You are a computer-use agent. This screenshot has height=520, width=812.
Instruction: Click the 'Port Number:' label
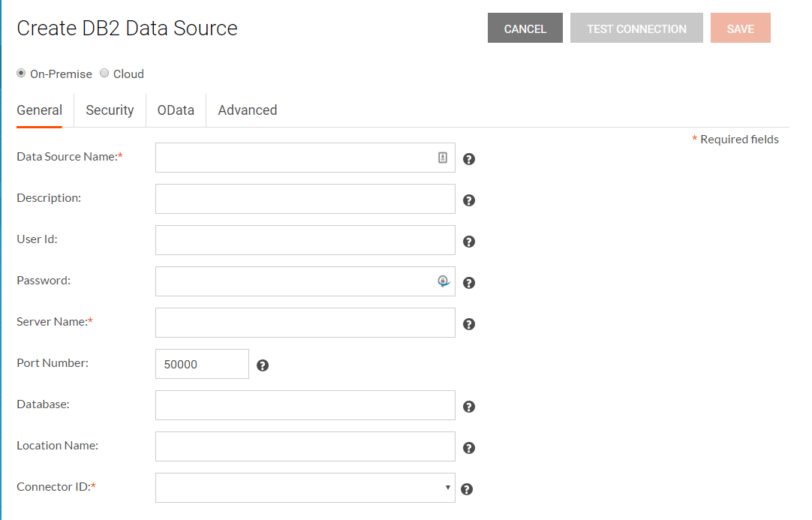tap(53, 363)
